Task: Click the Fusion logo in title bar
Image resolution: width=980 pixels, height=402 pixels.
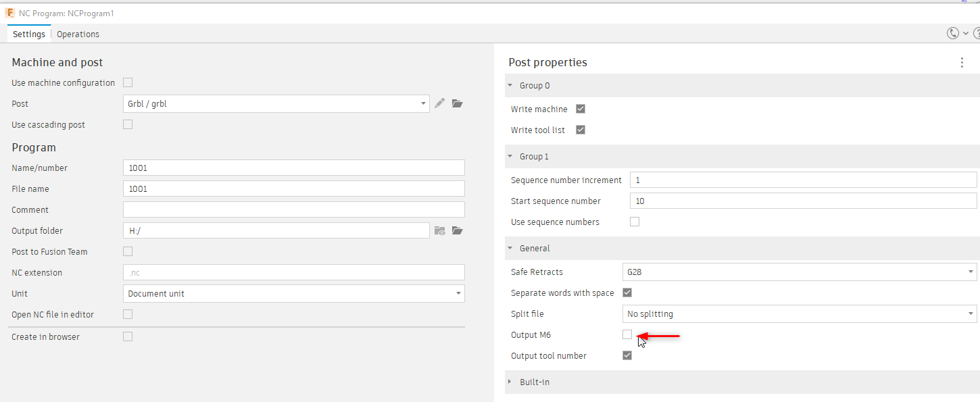Action: (x=10, y=13)
